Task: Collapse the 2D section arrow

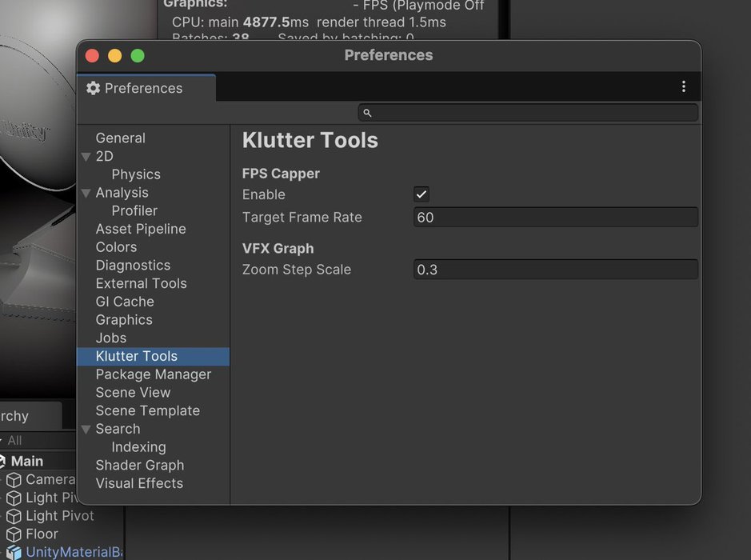Action: click(x=86, y=157)
